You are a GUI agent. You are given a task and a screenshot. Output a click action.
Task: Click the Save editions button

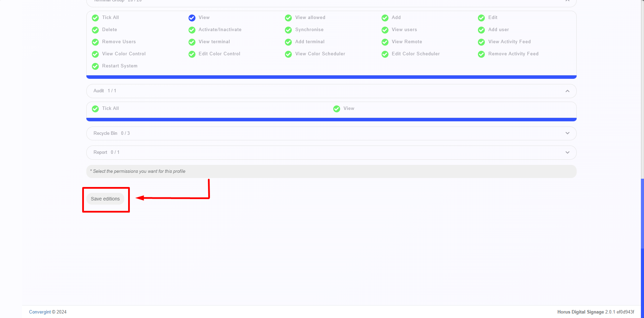(105, 199)
